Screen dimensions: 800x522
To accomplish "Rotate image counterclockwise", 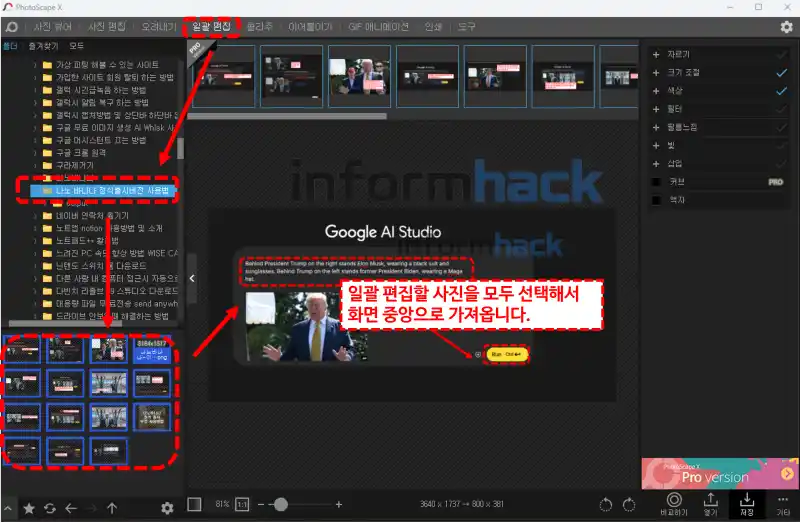I will pyautogui.click(x=606, y=505).
